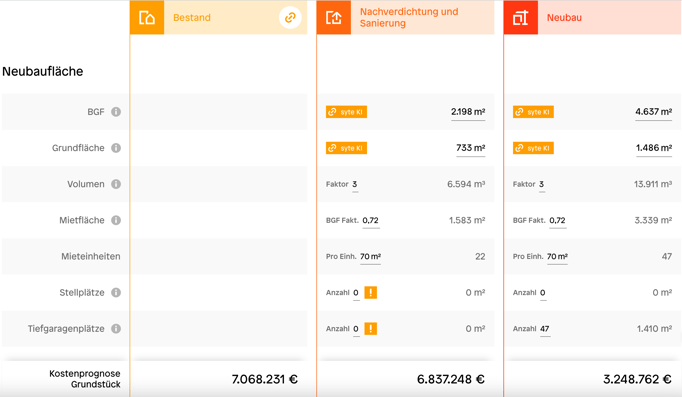Click the Bestand building icon

147,18
